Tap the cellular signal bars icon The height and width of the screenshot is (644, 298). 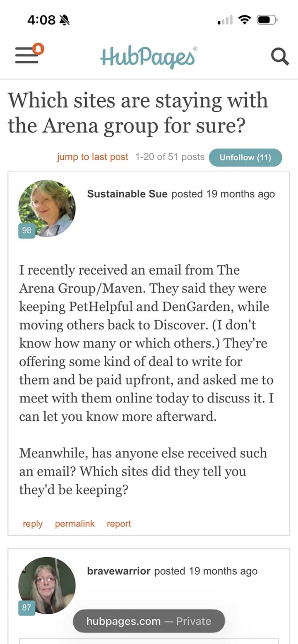tap(225, 20)
